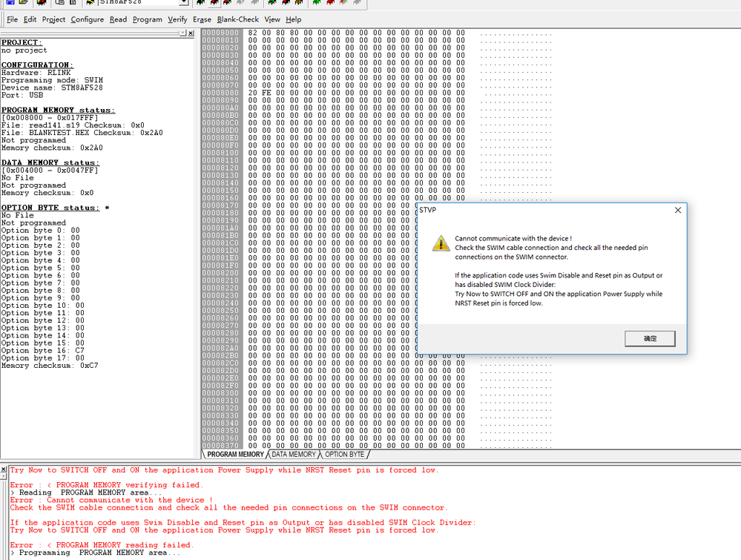
Task: Open the Edit menu
Action: (30, 19)
